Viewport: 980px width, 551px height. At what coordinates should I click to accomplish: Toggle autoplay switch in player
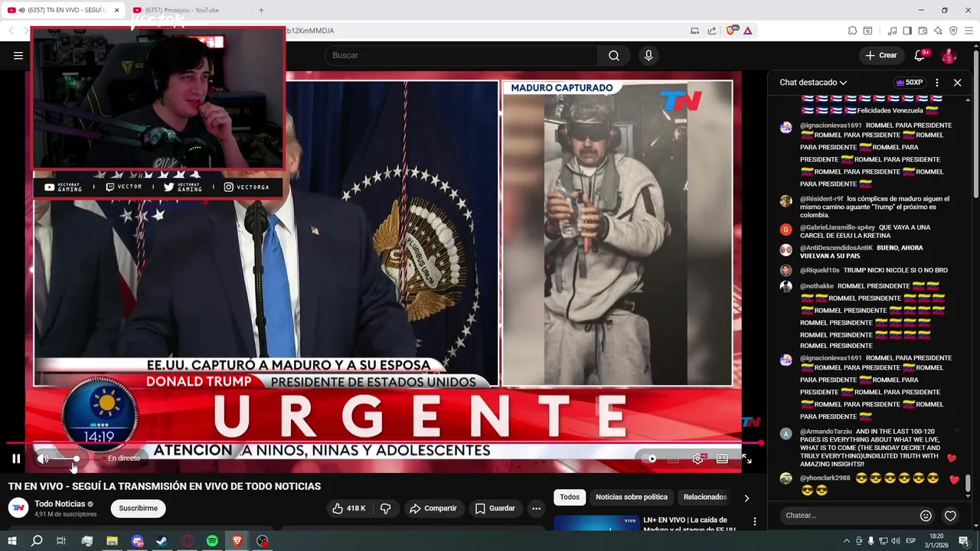(x=649, y=458)
